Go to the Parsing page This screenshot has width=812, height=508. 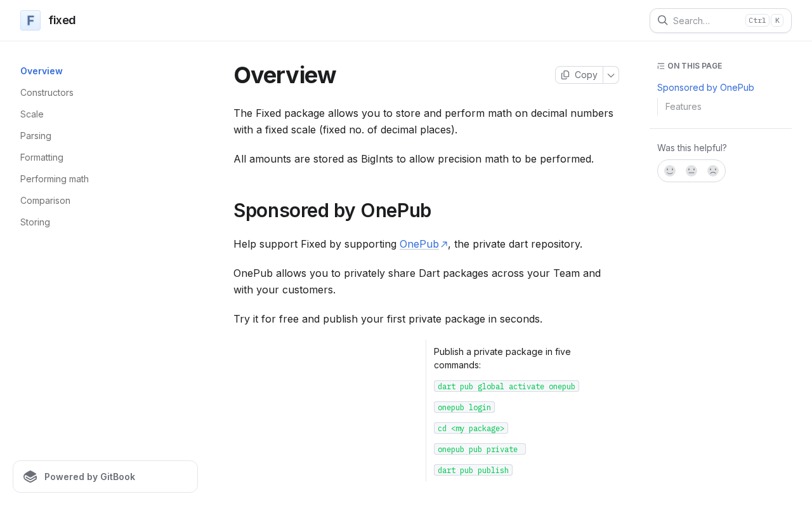click(36, 136)
